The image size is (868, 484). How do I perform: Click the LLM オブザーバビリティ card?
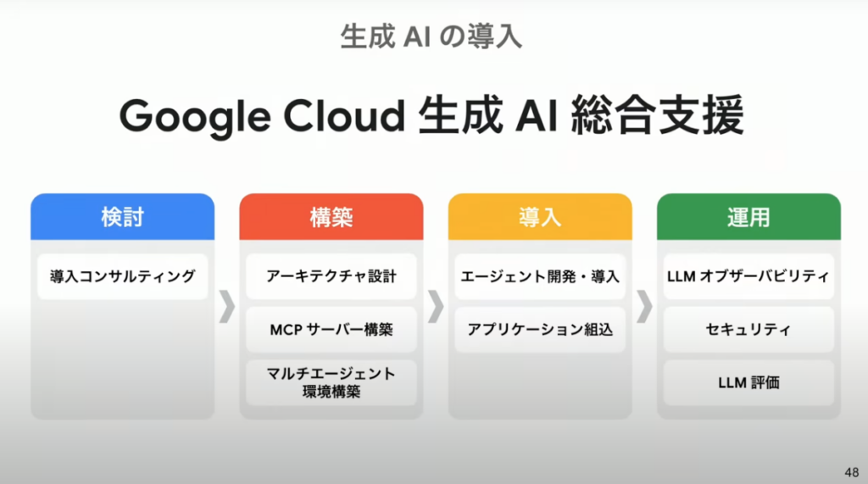tap(748, 276)
